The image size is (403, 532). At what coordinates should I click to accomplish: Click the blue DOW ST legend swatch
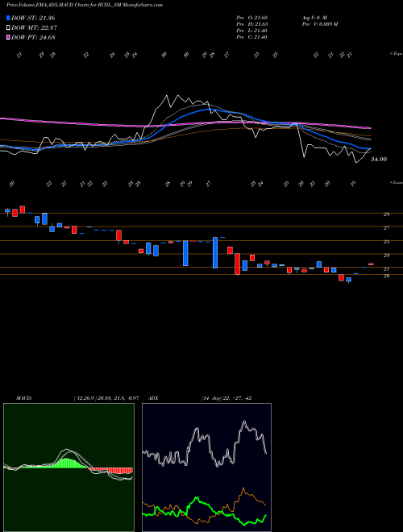coord(8,18)
